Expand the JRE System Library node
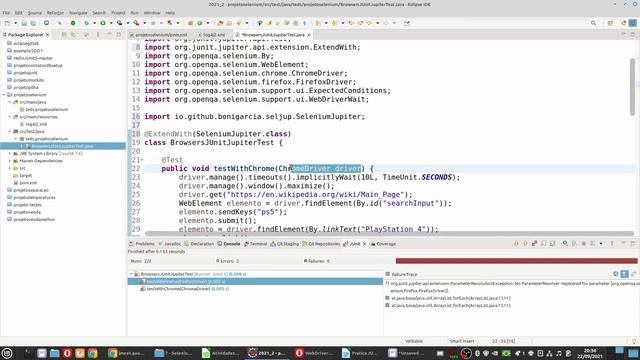The image size is (640, 360). pos(10,153)
